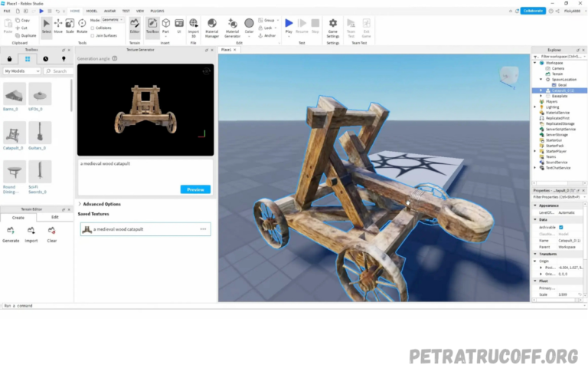Click the Generation angle help icon
The image size is (588, 368).
[115, 58]
